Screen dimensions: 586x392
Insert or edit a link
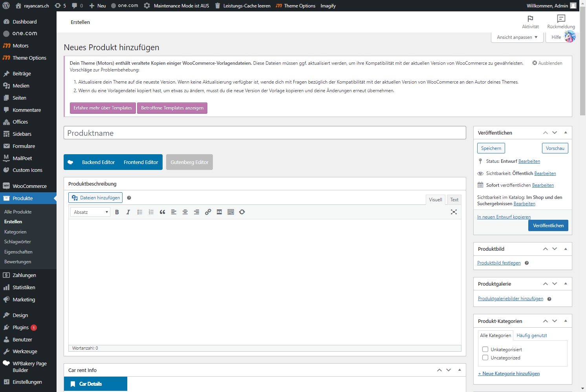click(x=208, y=212)
